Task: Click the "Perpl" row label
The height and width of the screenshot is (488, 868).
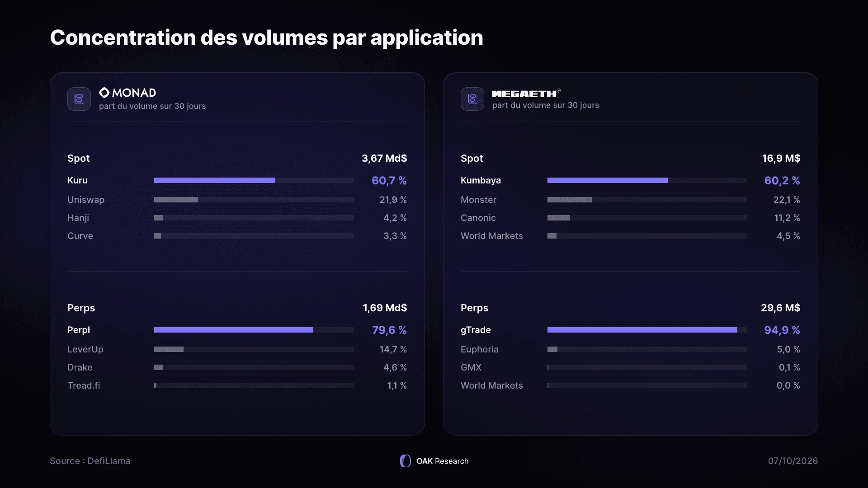Action: [79, 330]
